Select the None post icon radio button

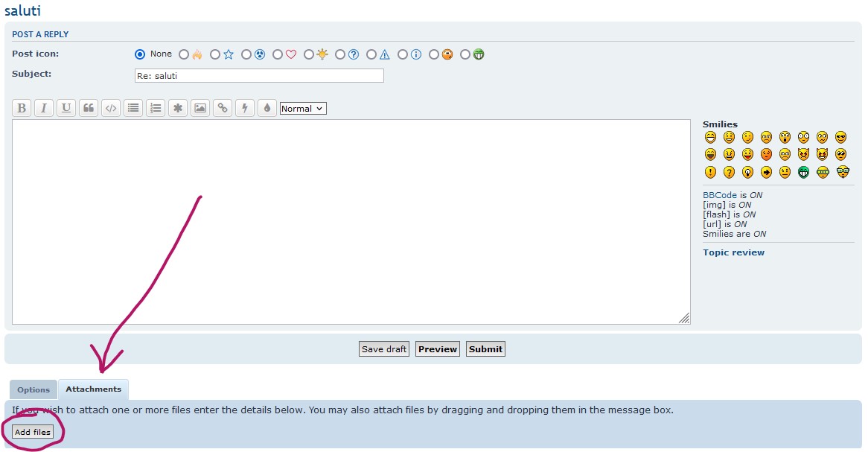pyautogui.click(x=140, y=54)
